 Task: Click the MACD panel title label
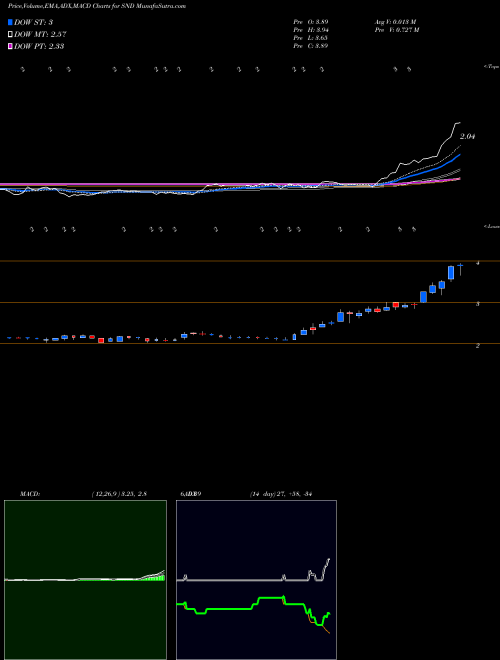click(x=30, y=494)
